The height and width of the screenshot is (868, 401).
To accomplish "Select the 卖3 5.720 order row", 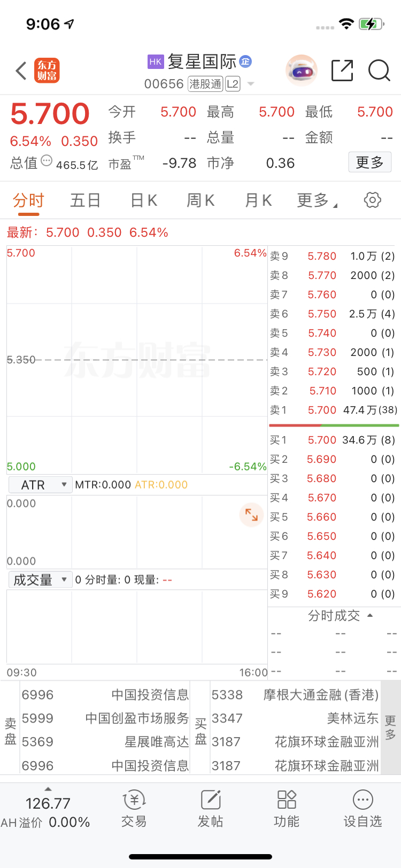I will (x=333, y=371).
